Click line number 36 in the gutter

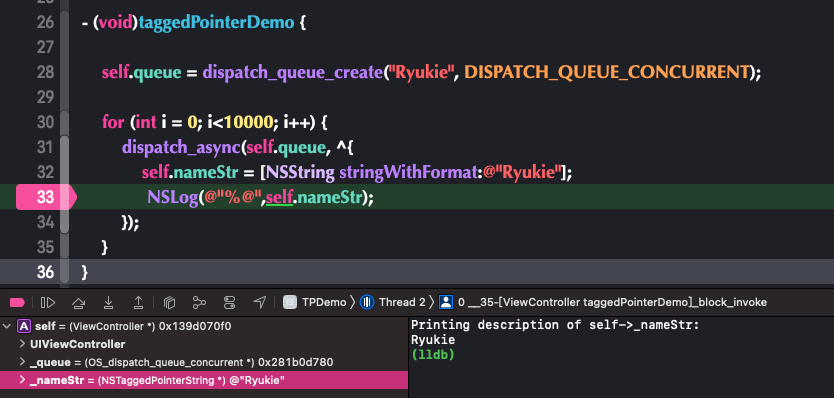(x=45, y=272)
